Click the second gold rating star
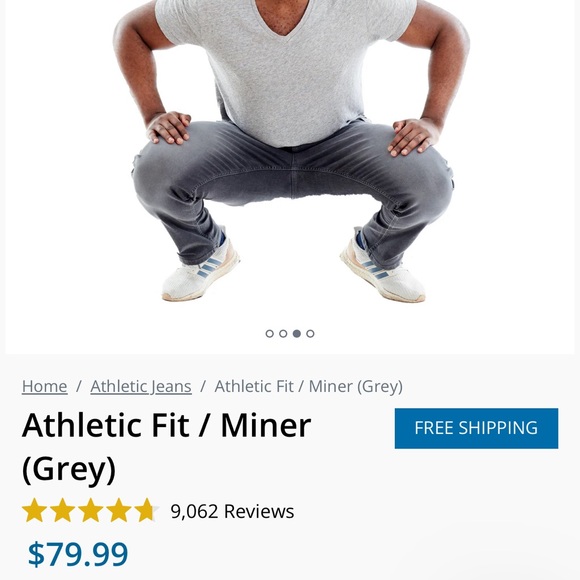Screen dimensions: 580x580 point(63,510)
